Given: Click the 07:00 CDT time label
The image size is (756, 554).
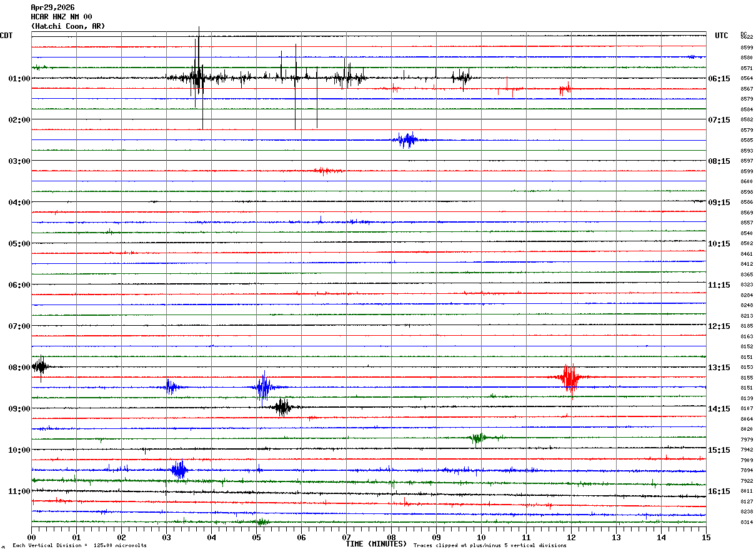Looking at the screenshot, I should 19,326.
